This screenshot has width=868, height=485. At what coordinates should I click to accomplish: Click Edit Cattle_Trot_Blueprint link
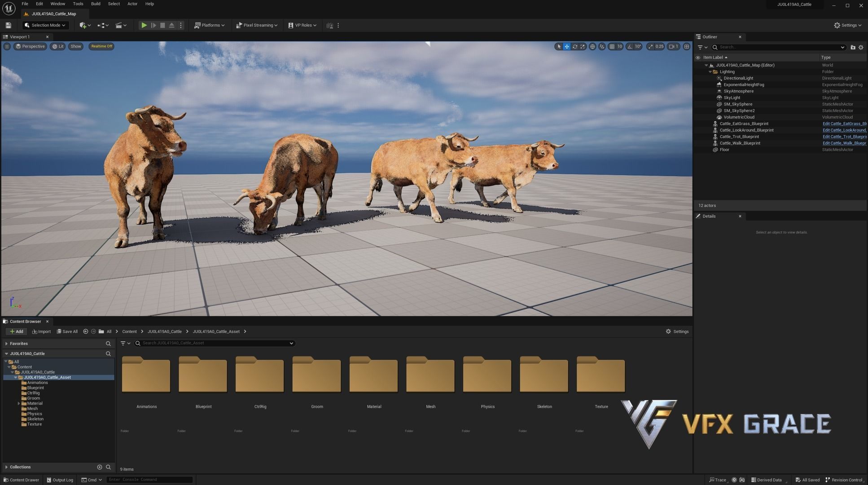(844, 137)
